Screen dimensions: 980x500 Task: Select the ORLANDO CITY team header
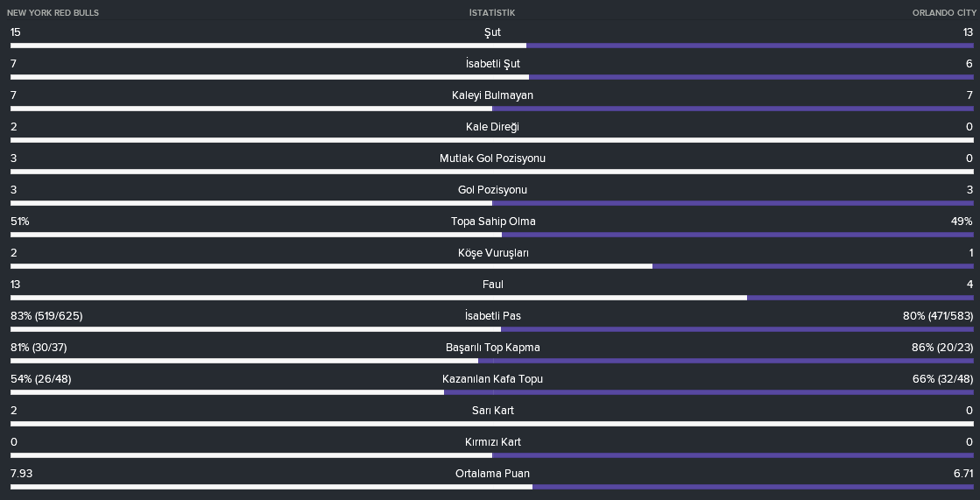pos(943,12)
